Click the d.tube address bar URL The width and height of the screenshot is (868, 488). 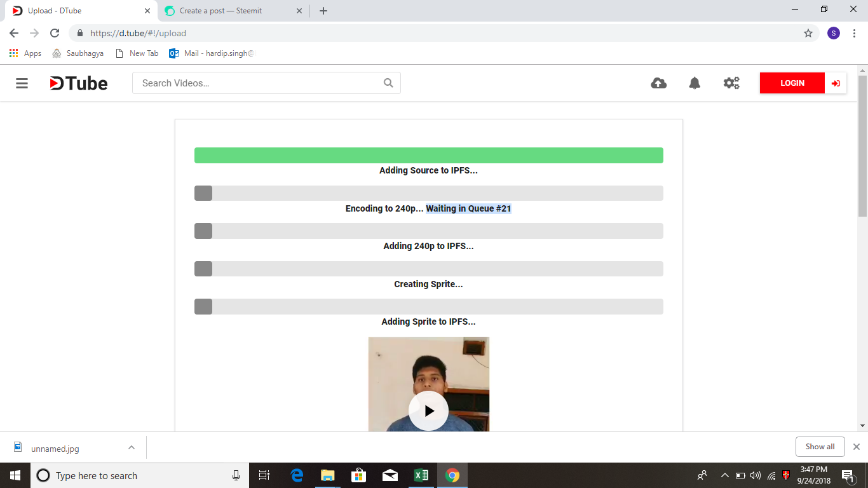click(138, 33)
